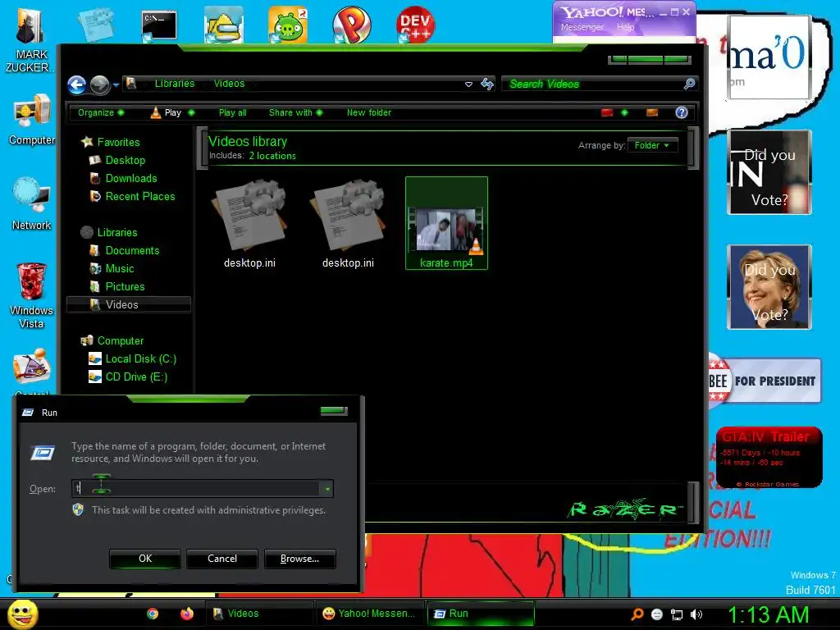Screen dimensions: 840x630
Task: Open Messenger menu in Yahoo! Messenger
Action: click(582, 27)
